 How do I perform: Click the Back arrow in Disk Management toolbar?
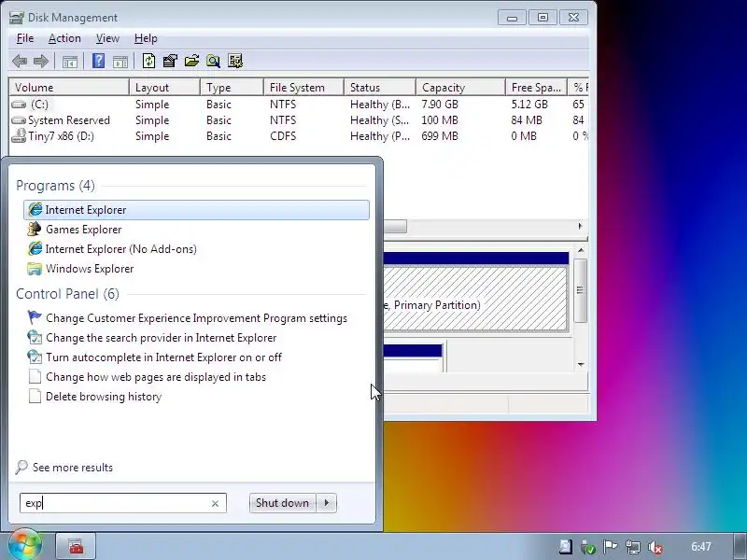[x=20, y=61]
